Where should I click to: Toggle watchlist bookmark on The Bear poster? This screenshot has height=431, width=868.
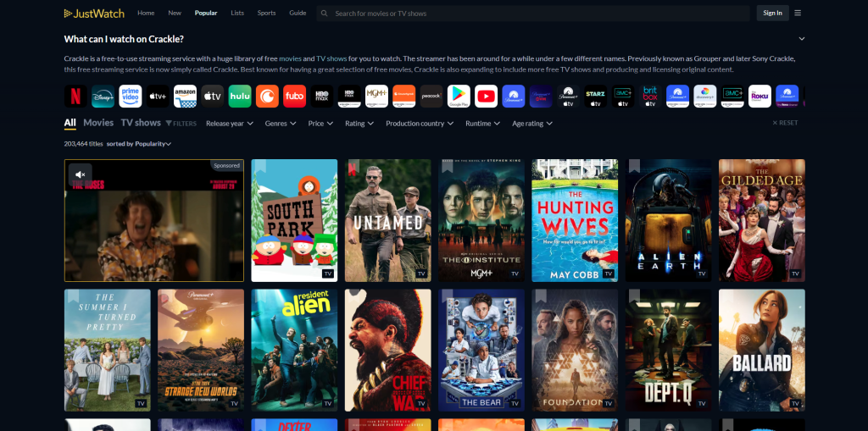(448, 296)
